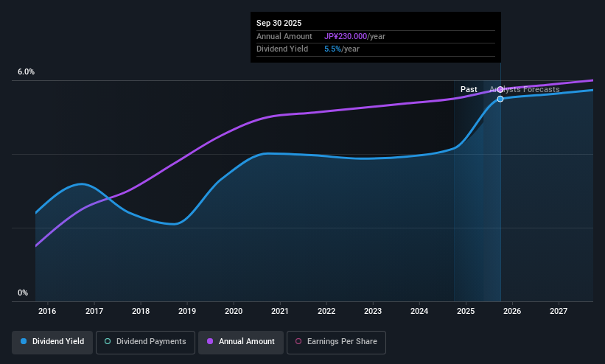605x364 pixels.
Task: Click the 2020 x-axis label
Action: 234,311
